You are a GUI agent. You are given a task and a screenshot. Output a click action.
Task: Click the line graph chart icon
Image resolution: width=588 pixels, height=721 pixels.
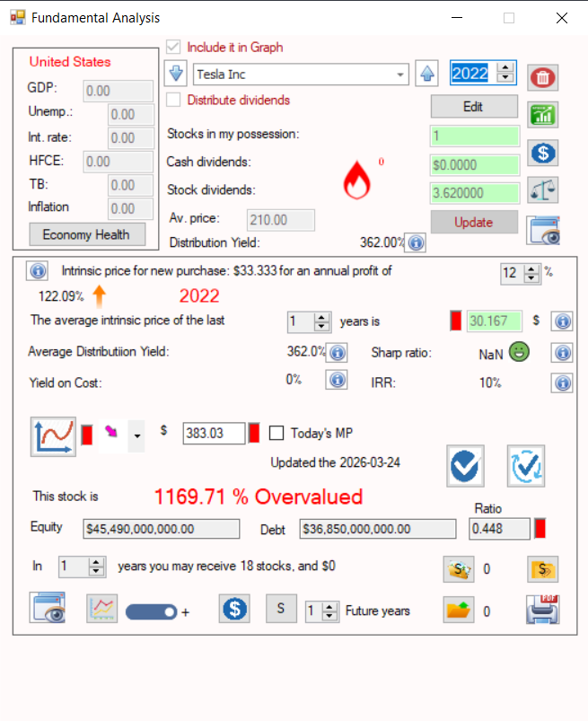[53, 436]
